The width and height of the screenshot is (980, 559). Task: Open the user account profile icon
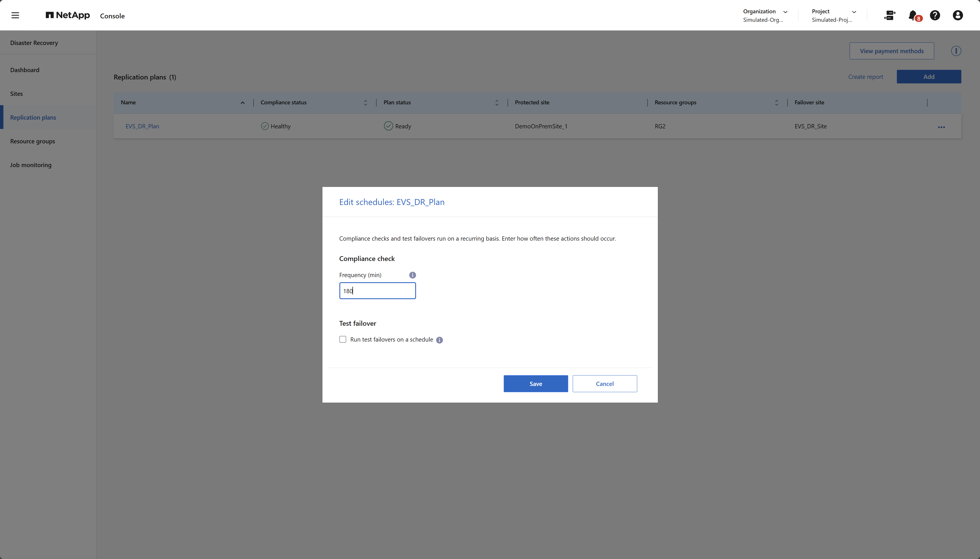[957, 15]
